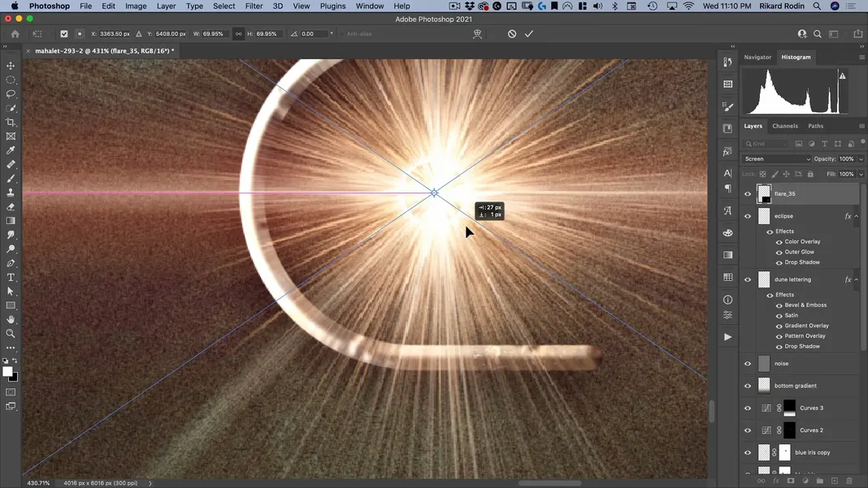Collapse the dune lettering layer effects
The image size is (868, 488).
pos(857,280)
